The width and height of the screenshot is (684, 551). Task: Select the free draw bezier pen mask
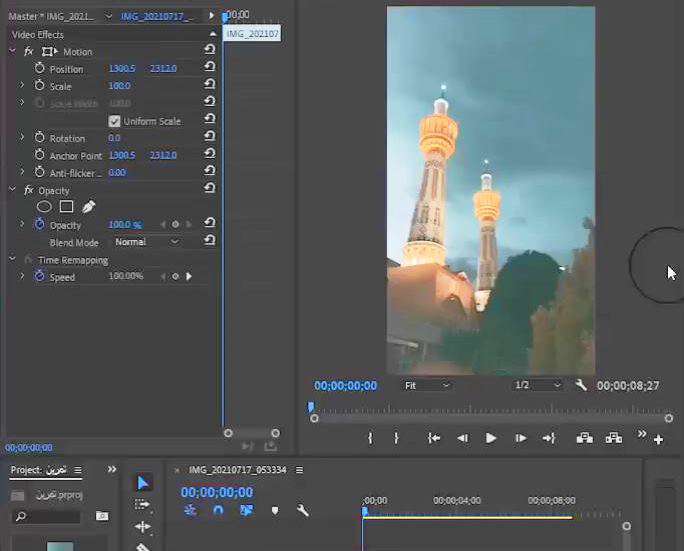88,207
